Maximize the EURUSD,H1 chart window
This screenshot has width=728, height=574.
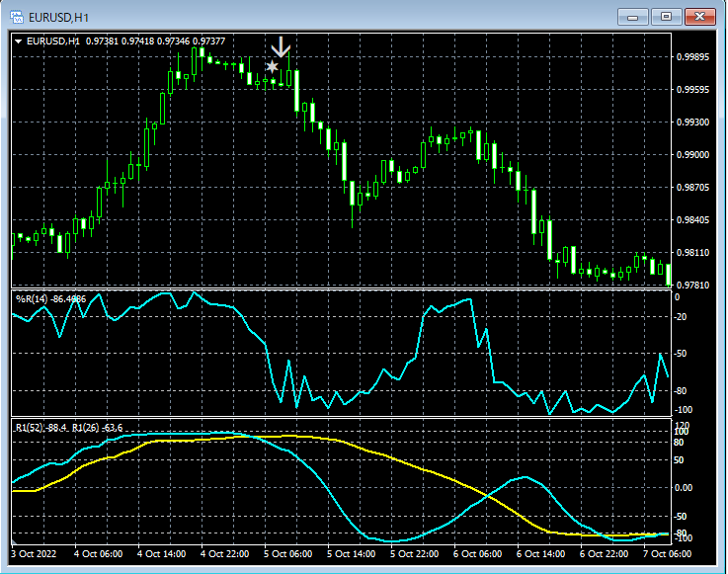(666, 16)
